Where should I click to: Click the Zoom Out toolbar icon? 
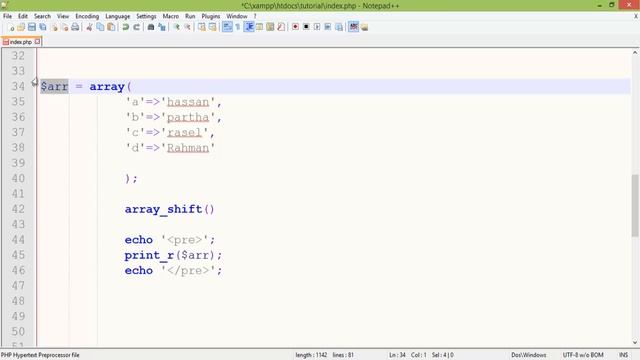pos(187,27)
